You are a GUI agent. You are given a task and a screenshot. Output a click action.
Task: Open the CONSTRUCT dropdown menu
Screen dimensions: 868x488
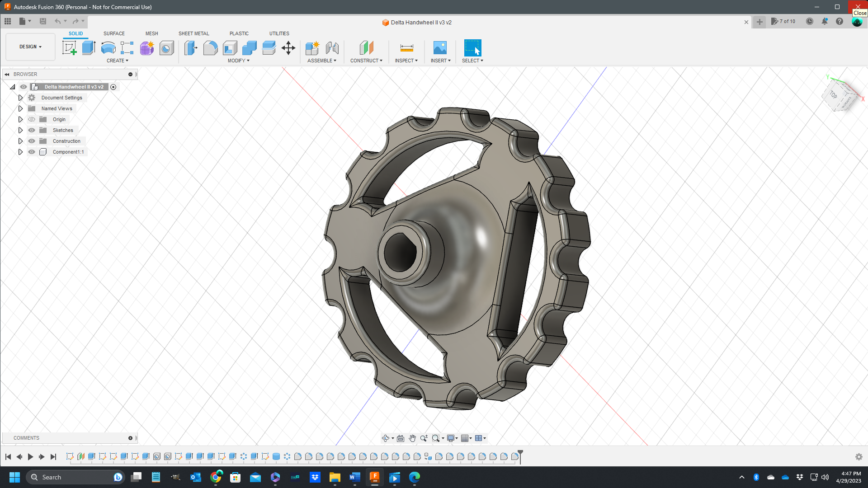pyautogui.click(x=366, y=60)
